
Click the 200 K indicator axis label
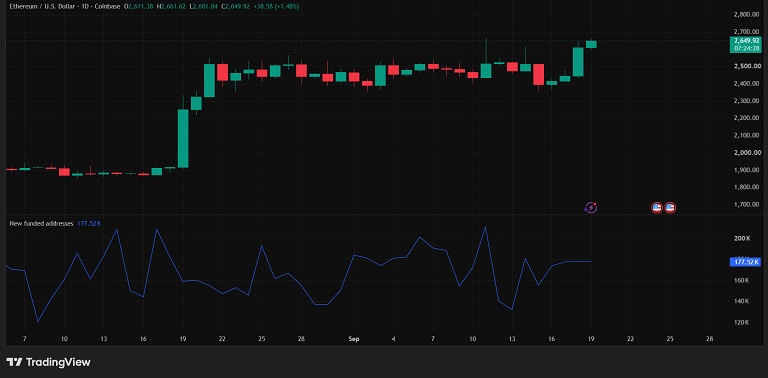(742, 238)
